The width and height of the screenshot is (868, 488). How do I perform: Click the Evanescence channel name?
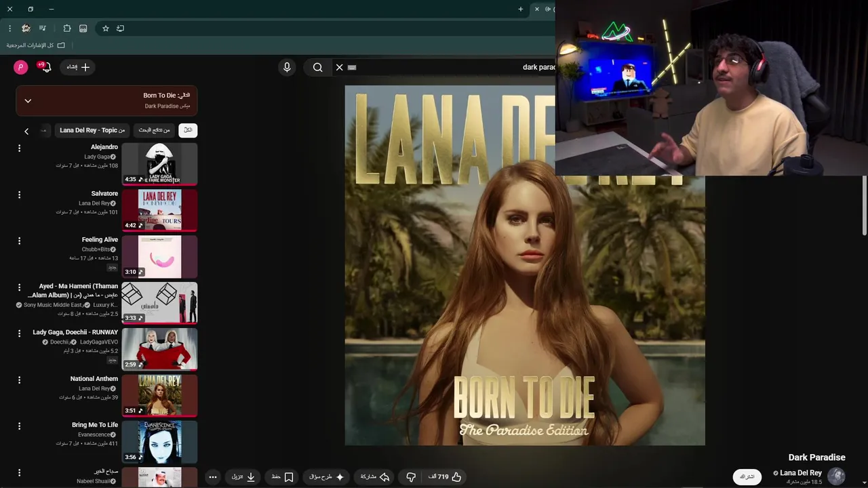click(94, 434)
